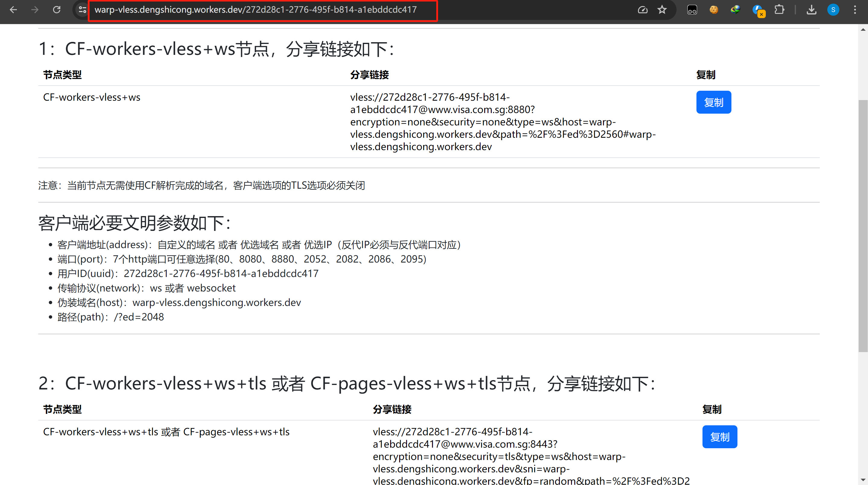Screen dimensions: 868x485
Task: Focus the address bar URL
Action: tap(256, 10)
